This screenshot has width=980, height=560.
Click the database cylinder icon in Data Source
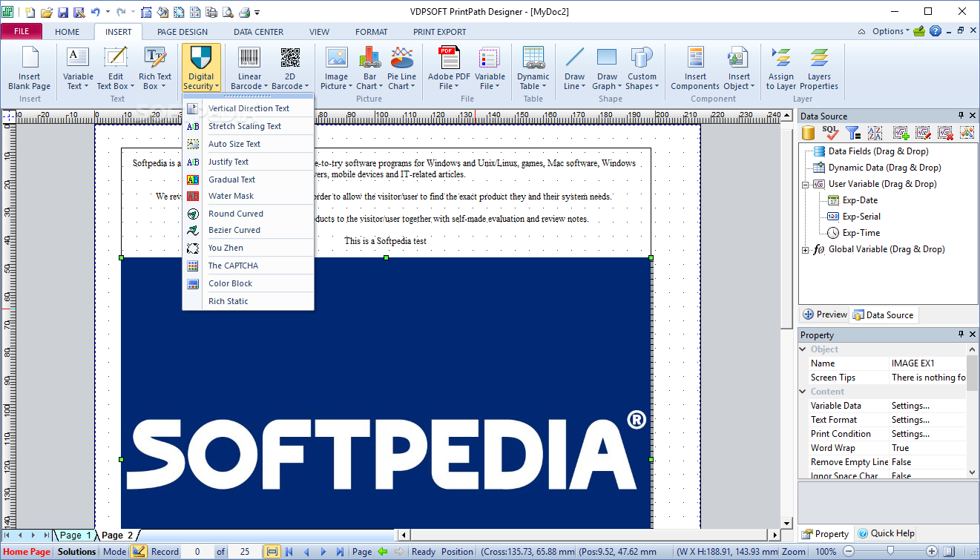(x=810, y=133)
